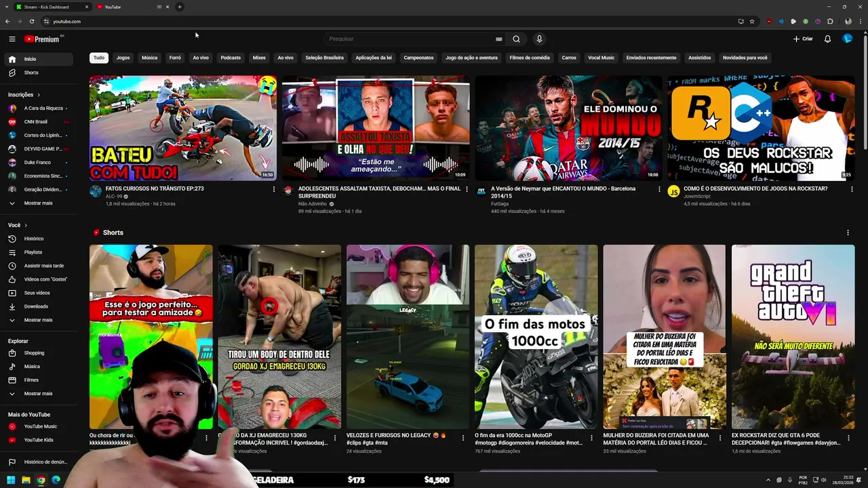Select the Jogos filter chip
This screenshot has width=868, height=488.
(123, 58)
